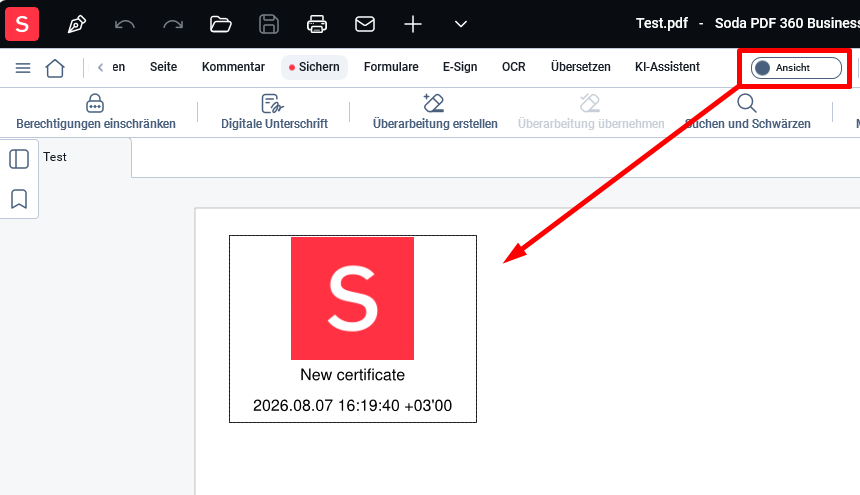Open the Seite tab
Screen dimensions: 860x495
(x=163, y=67)
